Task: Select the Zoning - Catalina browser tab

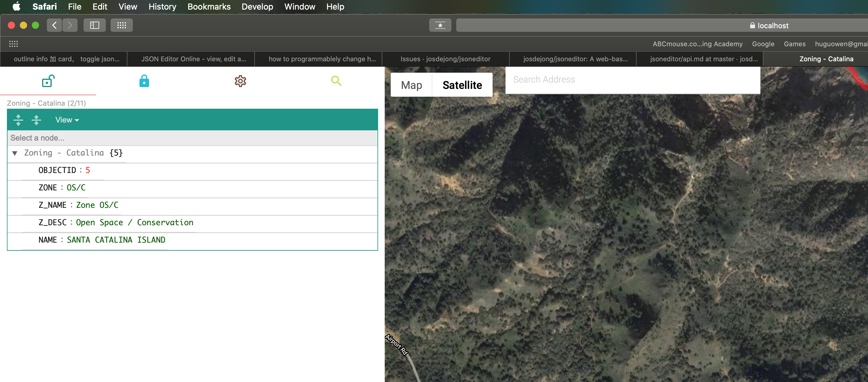Action: tap(815, 59)
